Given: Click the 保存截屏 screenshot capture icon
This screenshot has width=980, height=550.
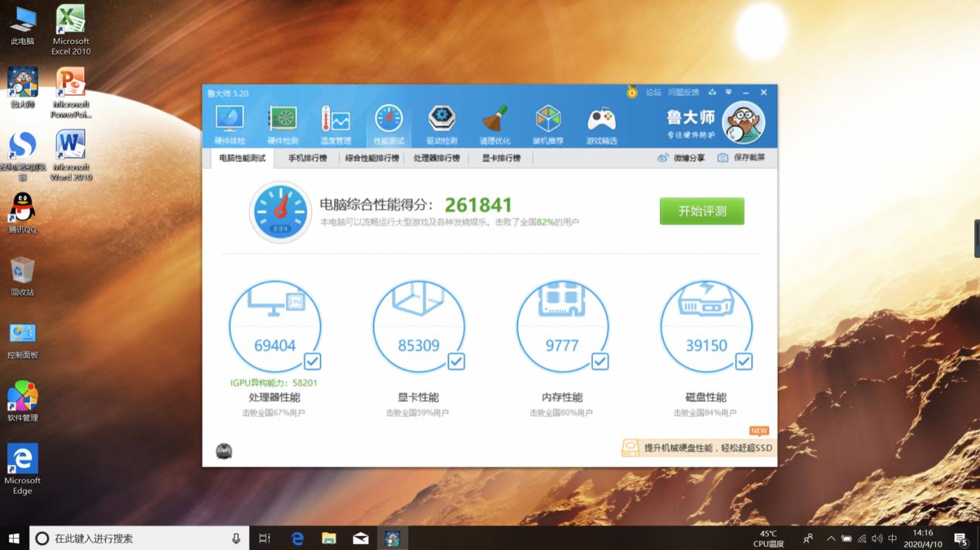Looking at the screenshot, I should (x=723, y=157).
